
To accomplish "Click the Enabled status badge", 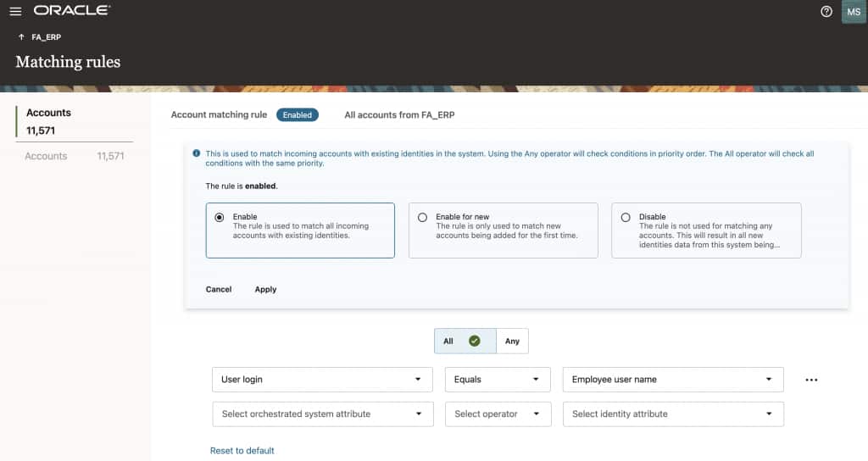I will 298,115.
